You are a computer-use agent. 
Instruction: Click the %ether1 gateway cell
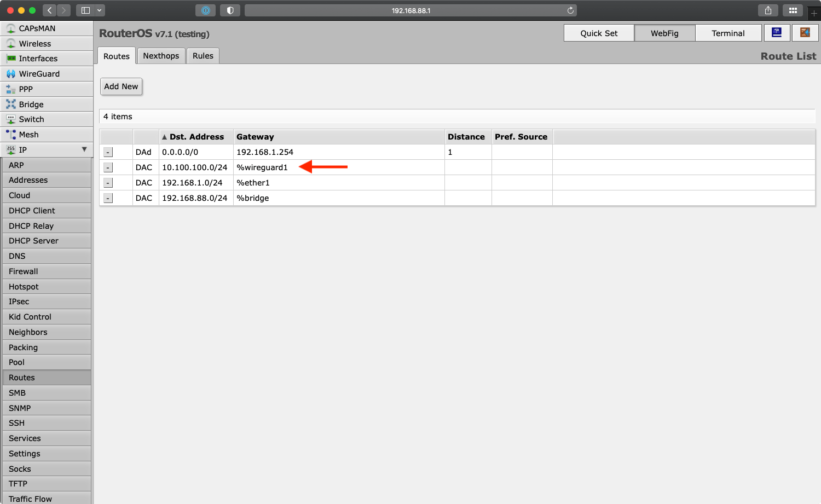click(339, 183)
